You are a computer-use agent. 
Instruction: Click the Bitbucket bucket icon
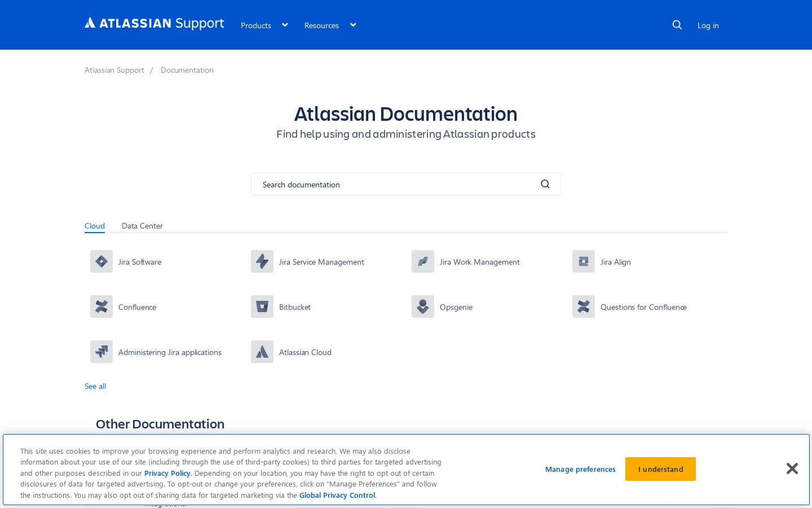(262, 306)
